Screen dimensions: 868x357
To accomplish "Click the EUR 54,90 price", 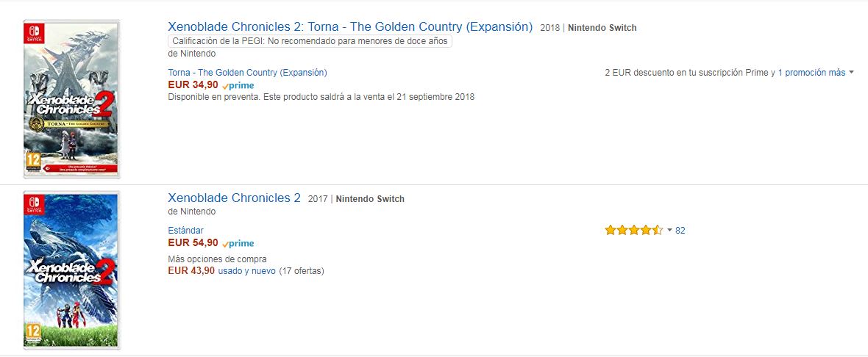I will coord(193,243).
